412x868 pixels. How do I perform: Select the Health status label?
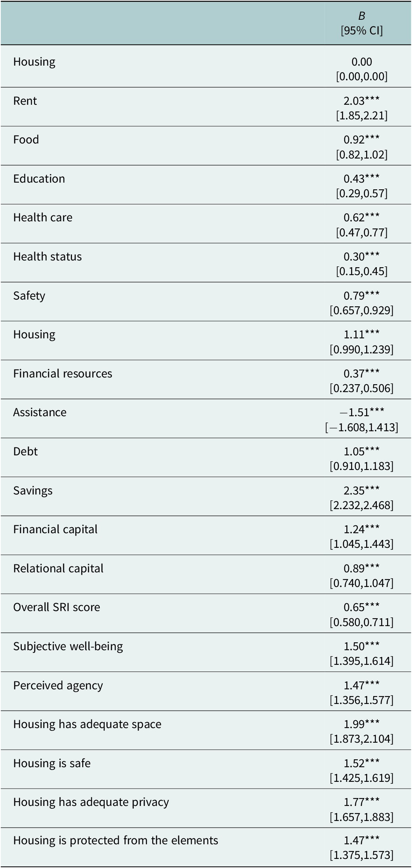pos(47,257)
